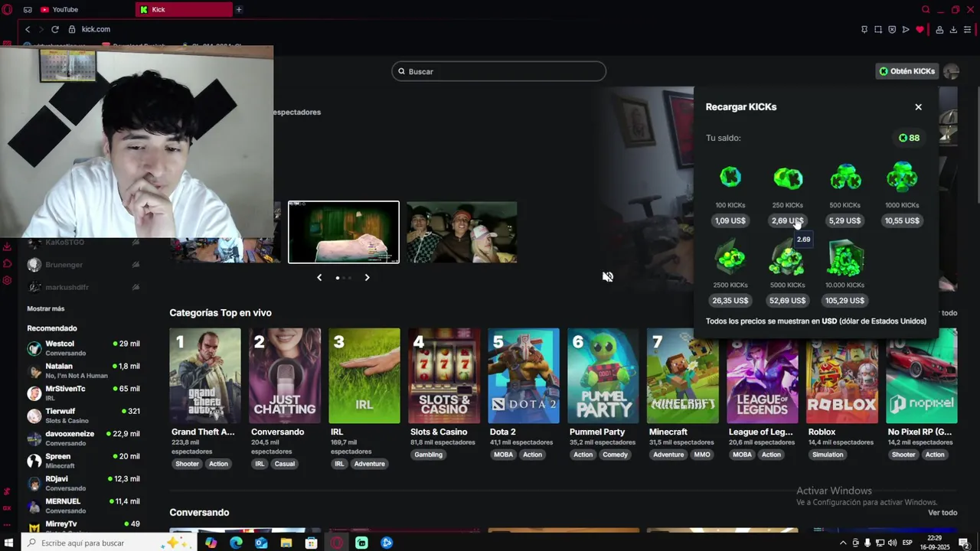
Task: Select the 2500 KICKs gem pile icon
Action: (x=730, y=259)
